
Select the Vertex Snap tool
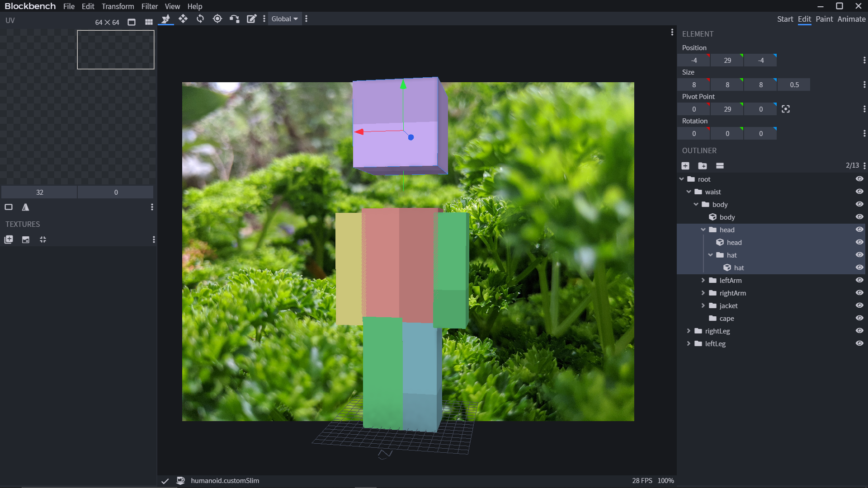tap(234, 19)
